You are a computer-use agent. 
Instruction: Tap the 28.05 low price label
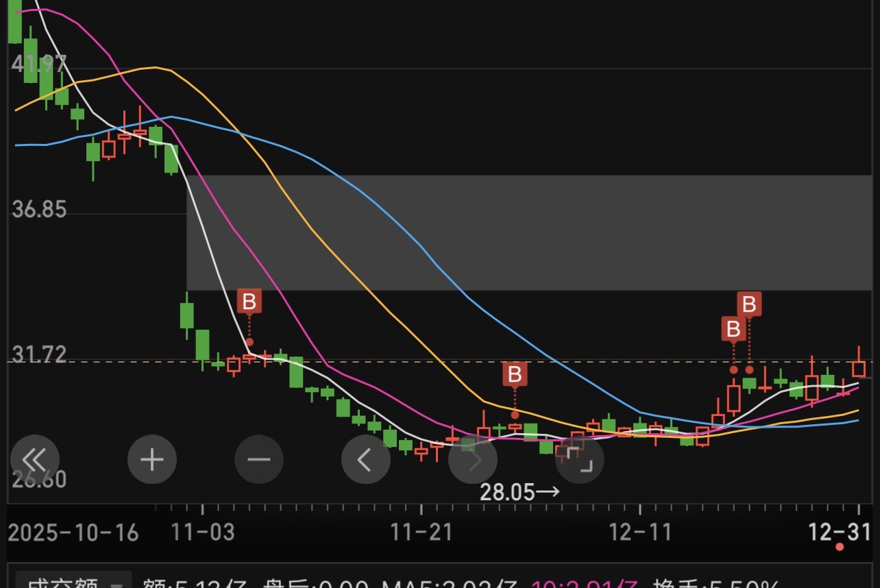pyautogui.click(x=520, y=491)
